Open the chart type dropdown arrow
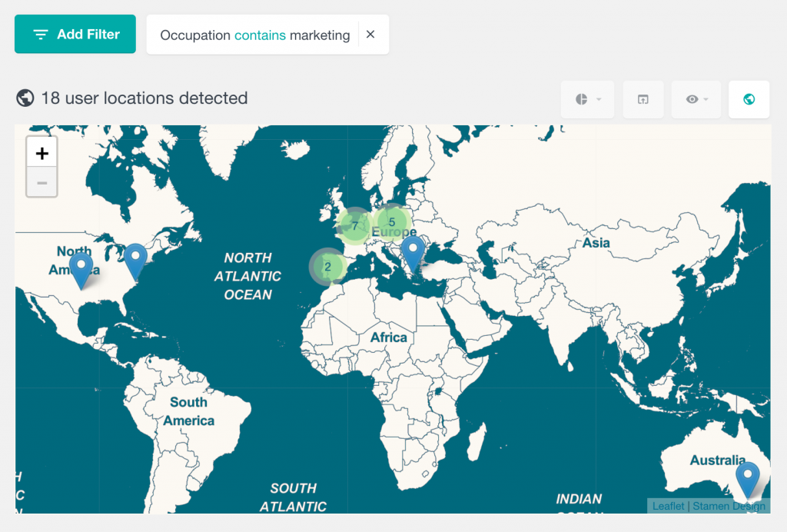Viewport: 787px width, 532px height. point(599,100)
